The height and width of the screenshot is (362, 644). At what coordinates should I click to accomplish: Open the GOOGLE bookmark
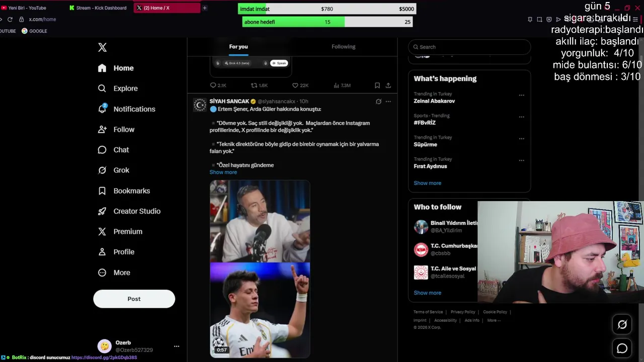(34, 31)
